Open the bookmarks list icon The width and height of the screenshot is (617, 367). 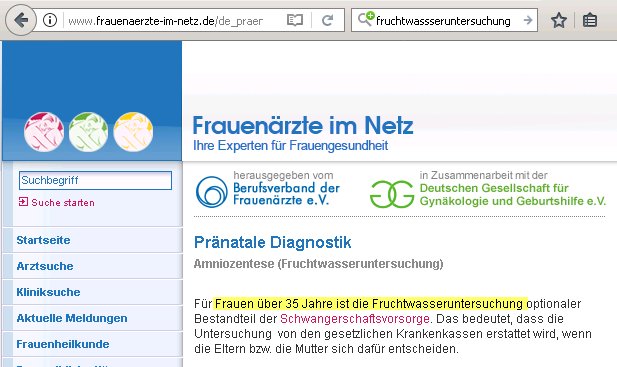click(589, 20)
